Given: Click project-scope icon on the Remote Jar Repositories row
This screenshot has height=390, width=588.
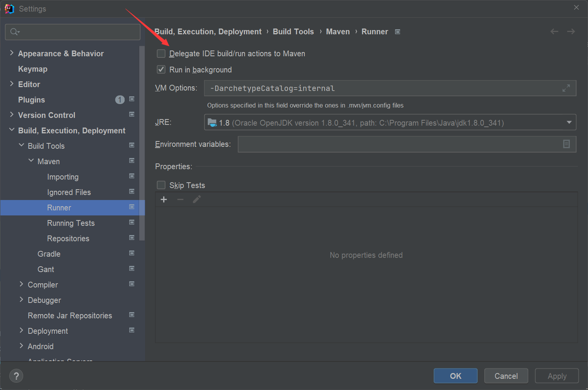Looking at the screenshot, I should 132,315.
